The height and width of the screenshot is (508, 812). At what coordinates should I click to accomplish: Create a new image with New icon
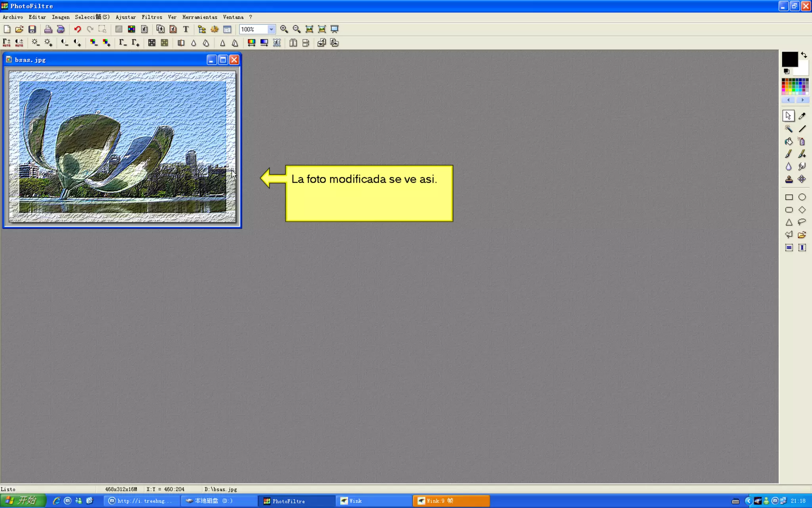click(x=7, y=29)
